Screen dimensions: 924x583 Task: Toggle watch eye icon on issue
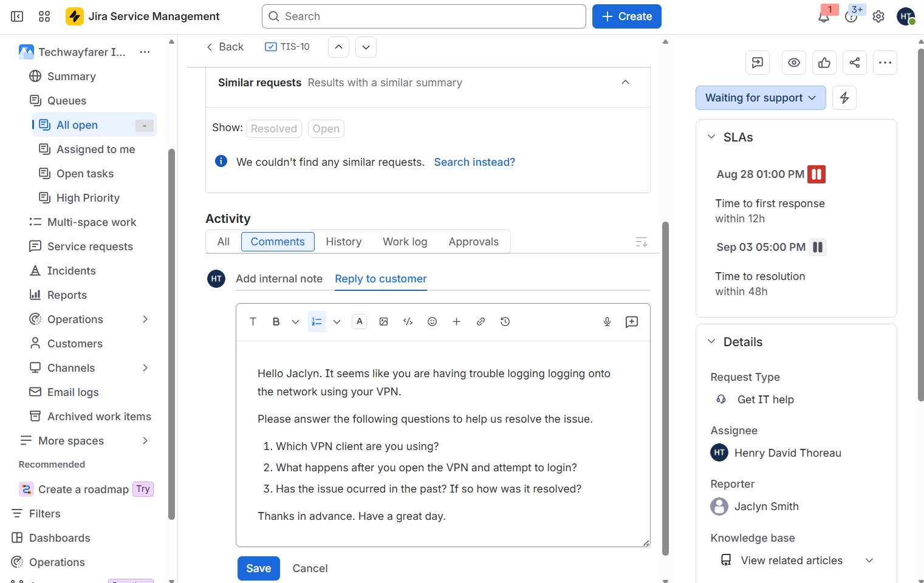pos(794,63)
